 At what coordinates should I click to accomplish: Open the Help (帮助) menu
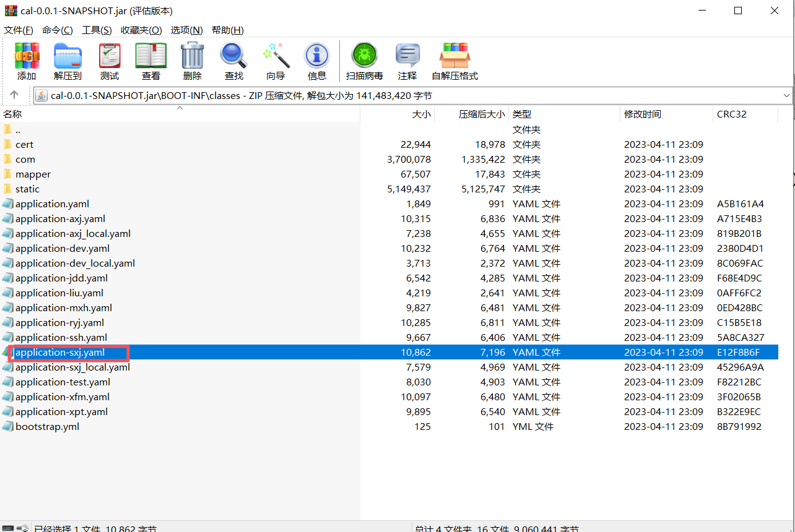point(228,30)
